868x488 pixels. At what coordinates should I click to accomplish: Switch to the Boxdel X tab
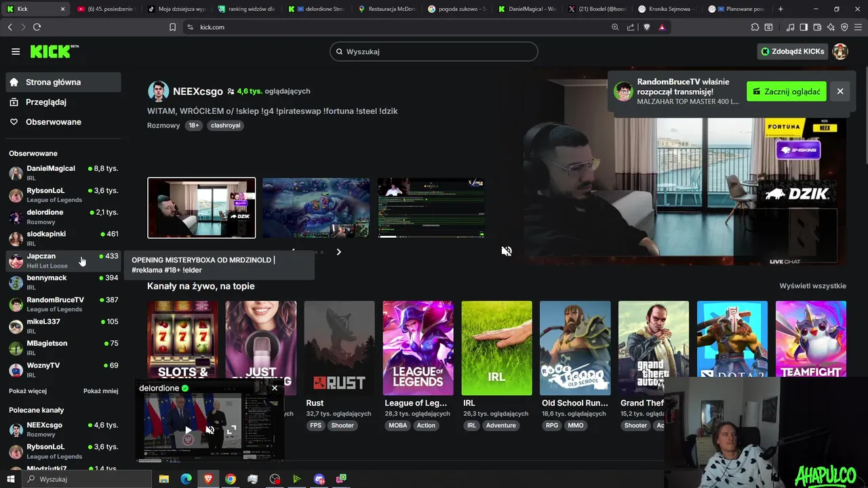coord(597,9)
